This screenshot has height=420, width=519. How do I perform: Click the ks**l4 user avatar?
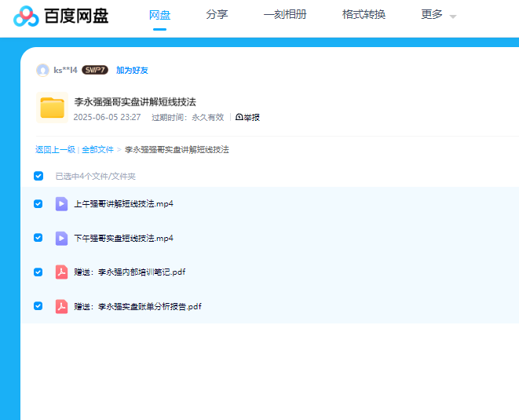pos(42,70)
